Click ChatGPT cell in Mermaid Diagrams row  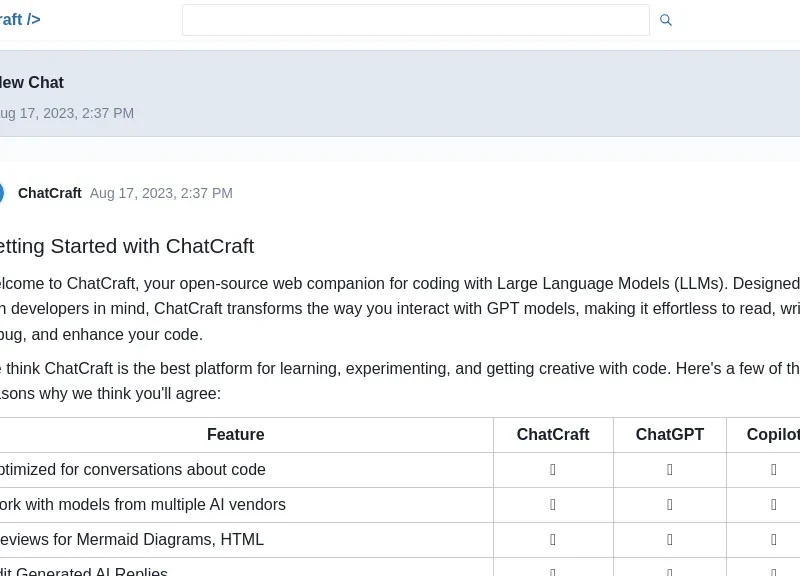click(x=670, y=540)
